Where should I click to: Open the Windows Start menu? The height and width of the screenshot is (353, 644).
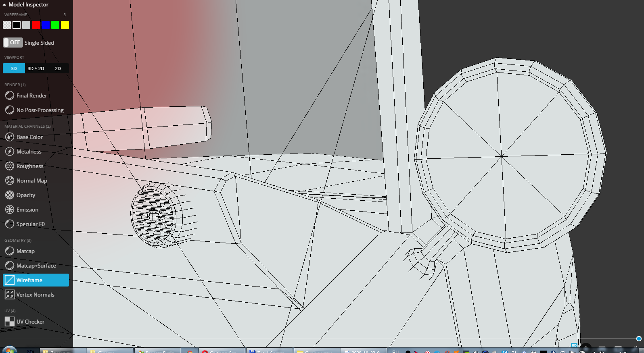click(x=9, y=350)
